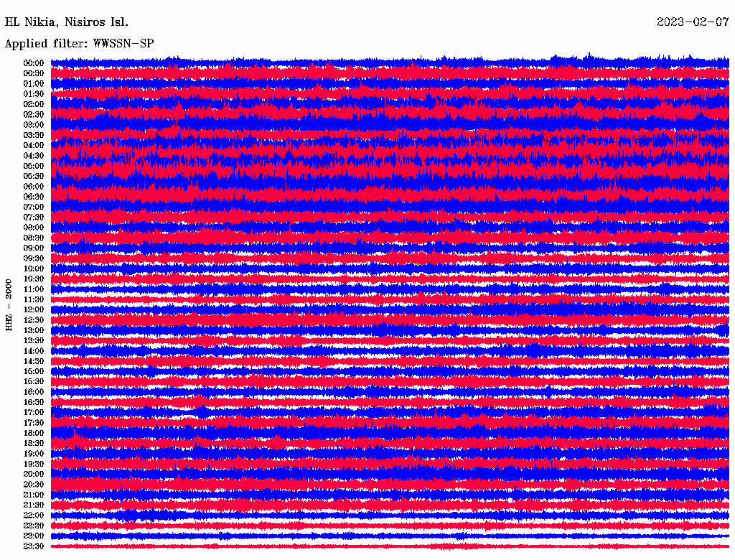
Task: Select the 10:00 time label
Action: [34, 269]
